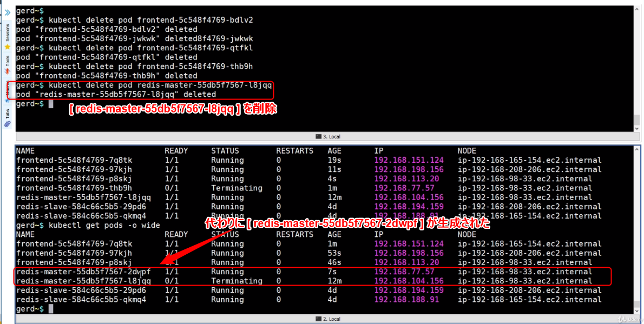Screen dimensions: 644x324
Task: Click age value '1m' of frontend thb9h pod
Action: tap(332, 188)
